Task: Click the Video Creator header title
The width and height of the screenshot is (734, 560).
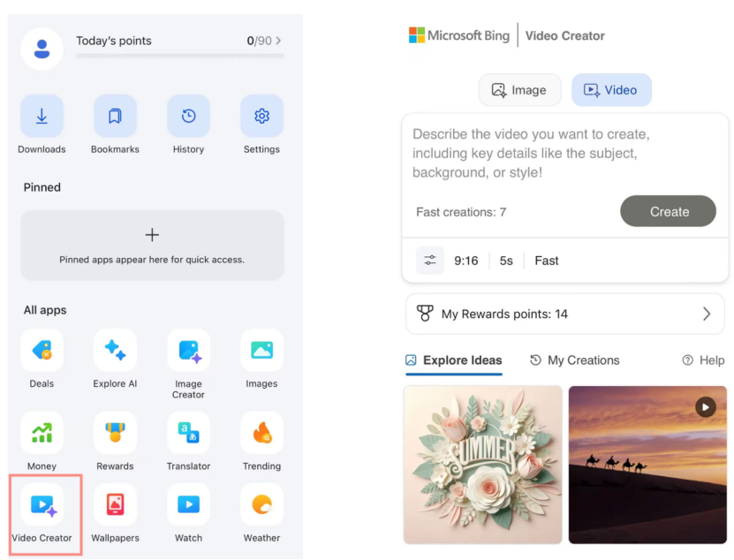Action: (x=565, y=35)
